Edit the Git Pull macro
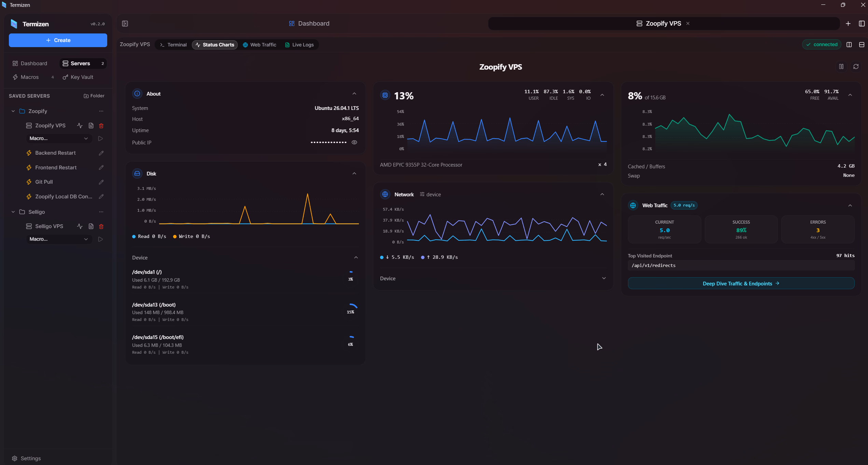Image resolution: width=868 pixels, height=465 pixels. 101,182
